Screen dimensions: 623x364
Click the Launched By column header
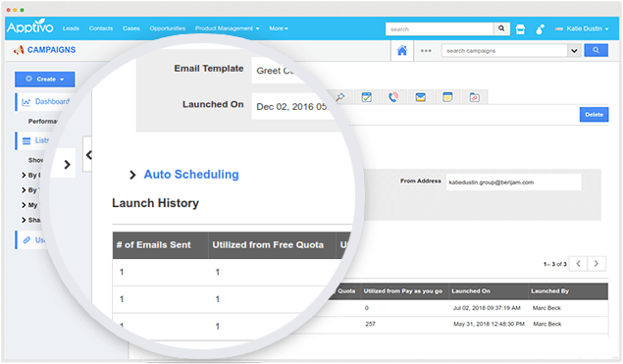point(549,291)
